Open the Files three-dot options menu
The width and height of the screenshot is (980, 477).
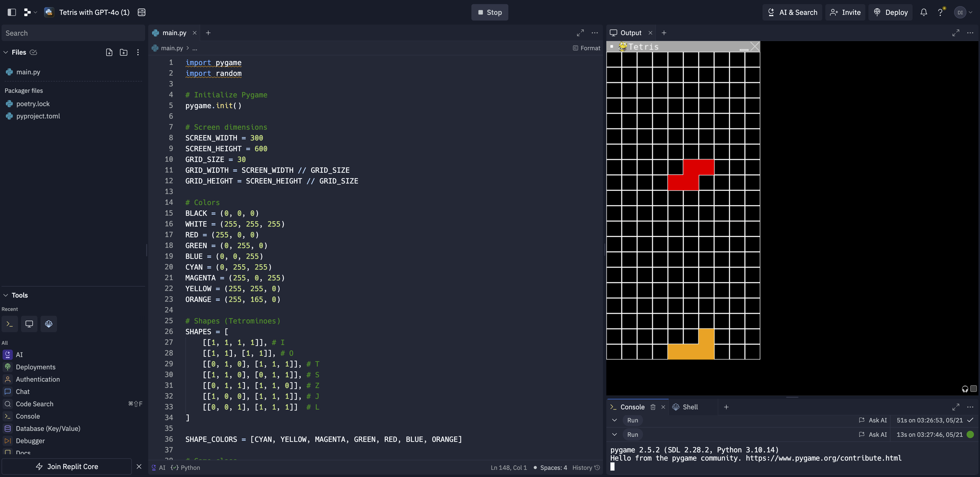138,53
